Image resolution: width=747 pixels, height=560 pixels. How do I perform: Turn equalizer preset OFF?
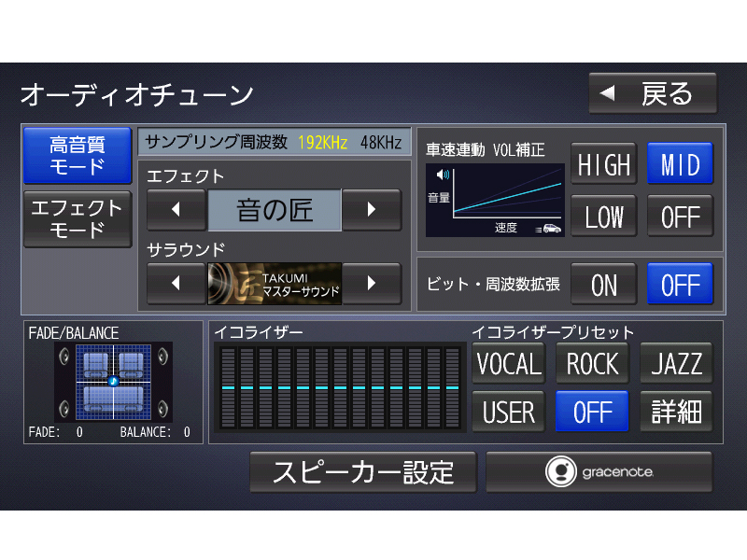pyautogui.click(x=592, y=412)
